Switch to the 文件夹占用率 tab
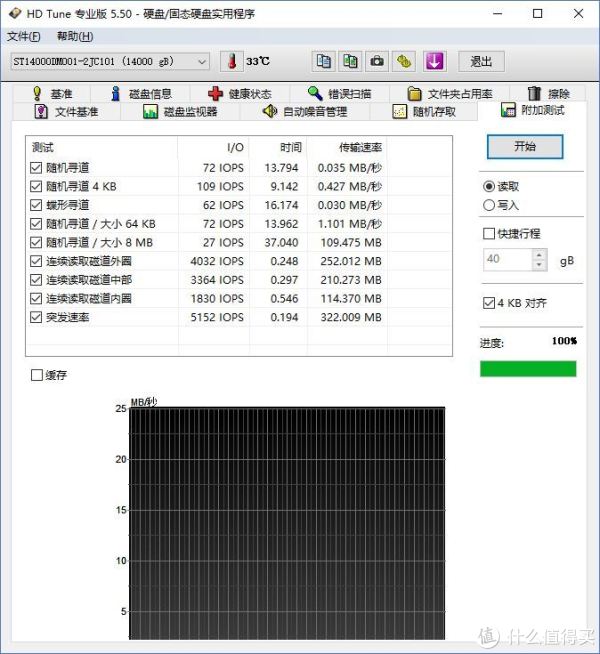This screenshot has width=600, height=654. pyautogui.click(x=450, y=94)
